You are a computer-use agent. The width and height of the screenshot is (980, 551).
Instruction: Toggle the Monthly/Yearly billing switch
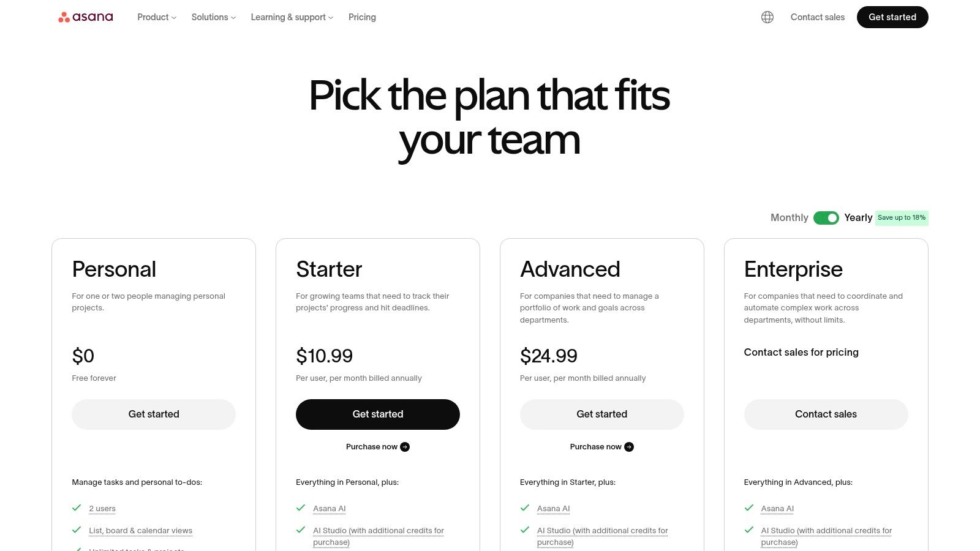click(826, 218)
